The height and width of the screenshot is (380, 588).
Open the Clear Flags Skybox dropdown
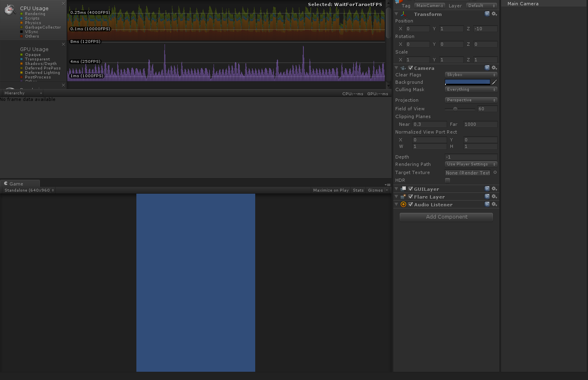point(471,75)
